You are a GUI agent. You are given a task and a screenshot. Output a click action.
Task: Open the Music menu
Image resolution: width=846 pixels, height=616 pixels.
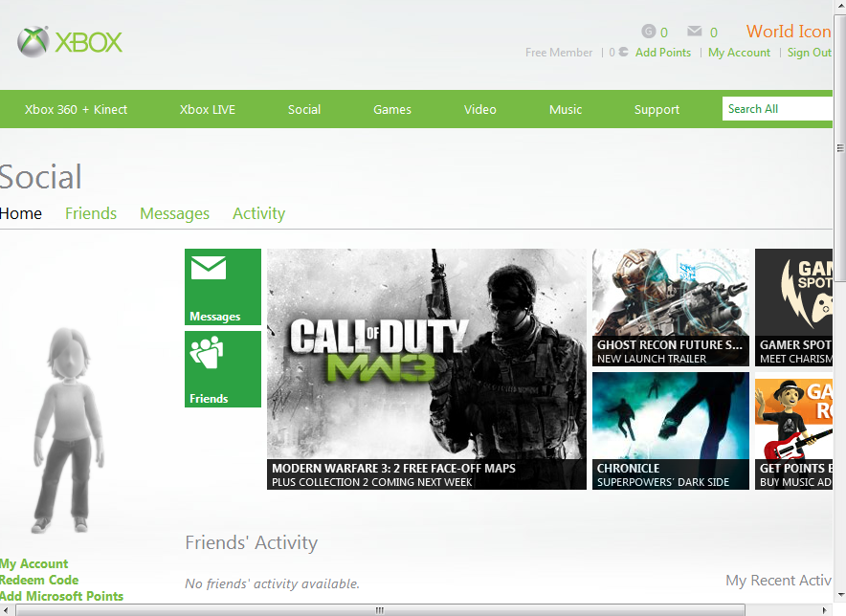click(566, 109)
